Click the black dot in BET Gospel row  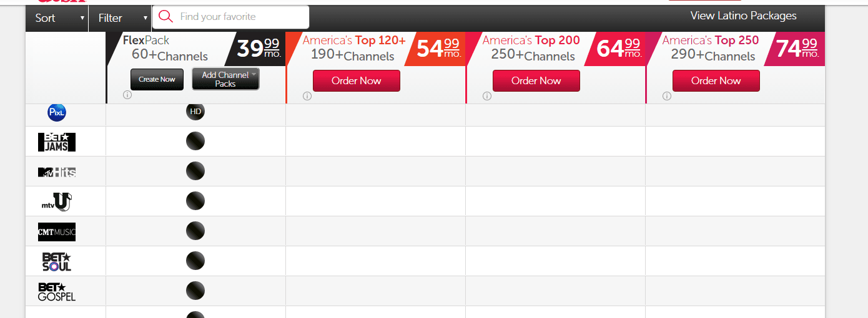tap(195, 291)
